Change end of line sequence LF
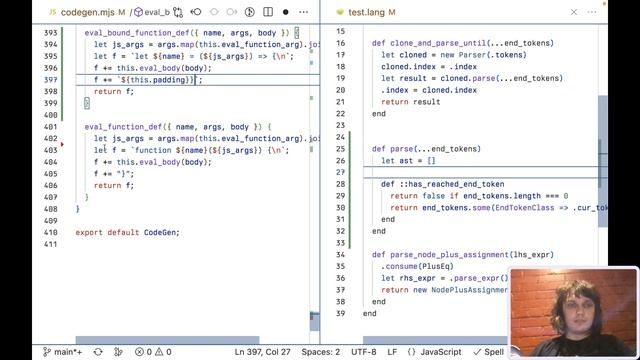The height and width of the screenshot is (360, 640). (x=392, y=352)
